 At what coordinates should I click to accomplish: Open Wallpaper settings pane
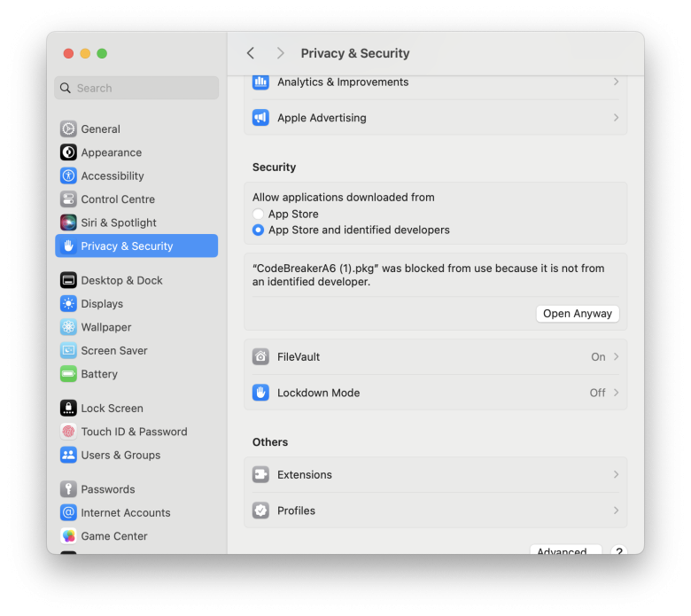(x=136, y=327)
